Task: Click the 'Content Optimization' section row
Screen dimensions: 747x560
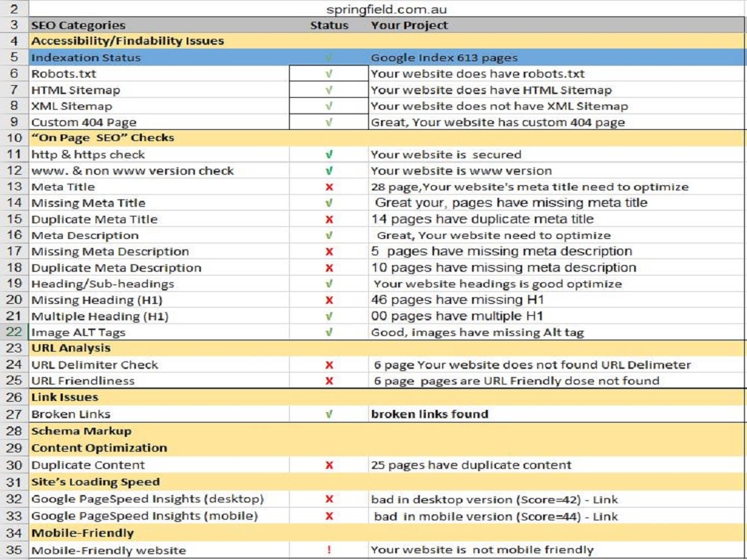Action: [x=387, y=448]
